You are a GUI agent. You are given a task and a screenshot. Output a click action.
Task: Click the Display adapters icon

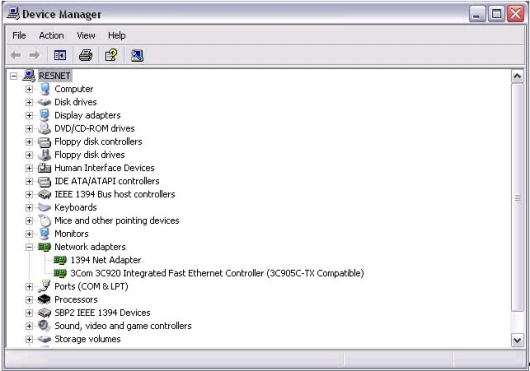click(44, 115)
